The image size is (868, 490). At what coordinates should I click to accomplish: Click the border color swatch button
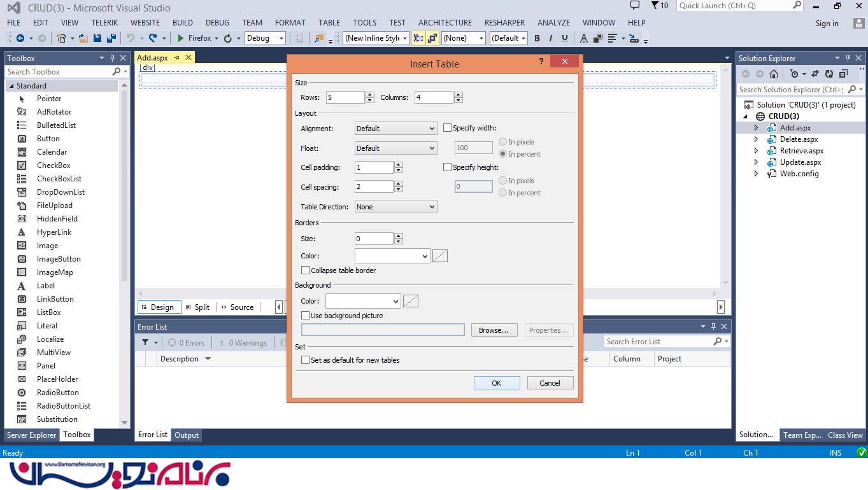tap(440, 256)
